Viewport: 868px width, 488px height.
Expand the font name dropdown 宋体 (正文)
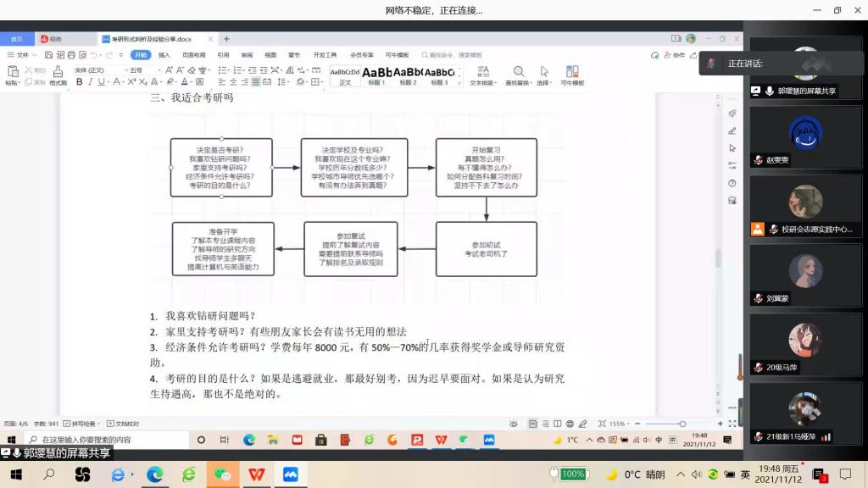click(97, 69)
